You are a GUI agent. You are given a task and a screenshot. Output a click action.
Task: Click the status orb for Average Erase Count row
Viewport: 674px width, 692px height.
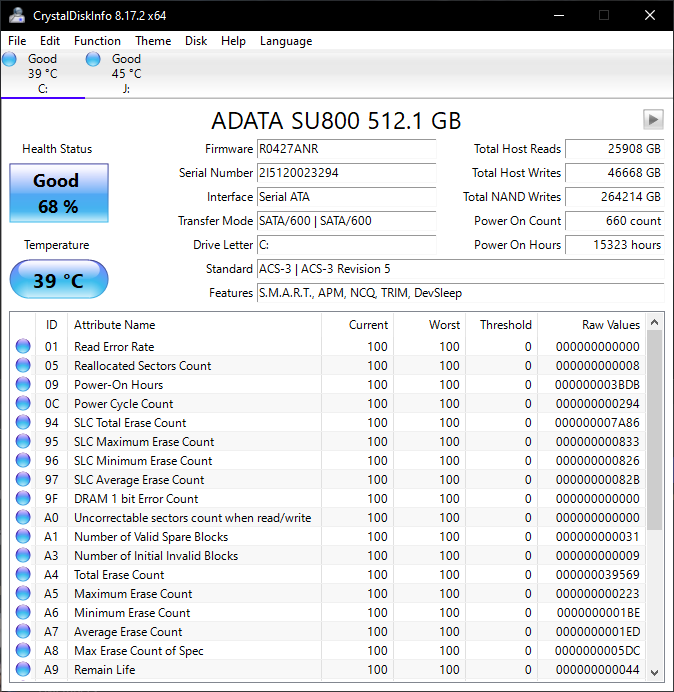click(x=23, y=631)
